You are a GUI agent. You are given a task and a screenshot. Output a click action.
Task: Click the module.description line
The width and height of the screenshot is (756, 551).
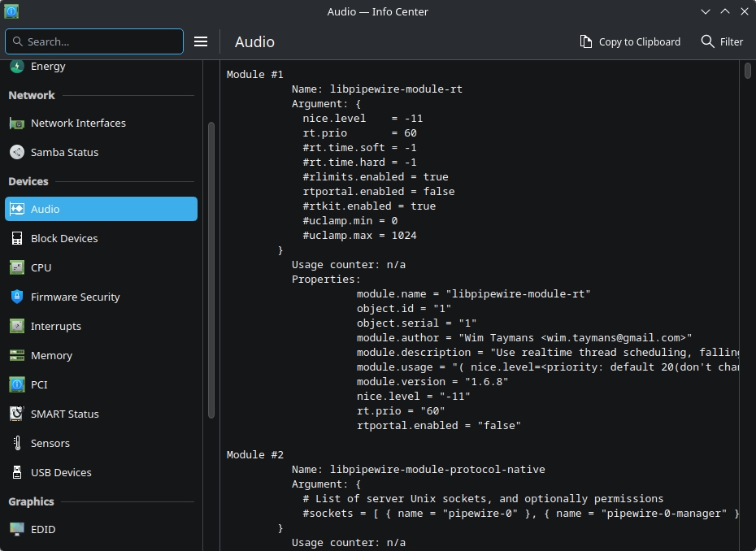(x=548, y=353)
